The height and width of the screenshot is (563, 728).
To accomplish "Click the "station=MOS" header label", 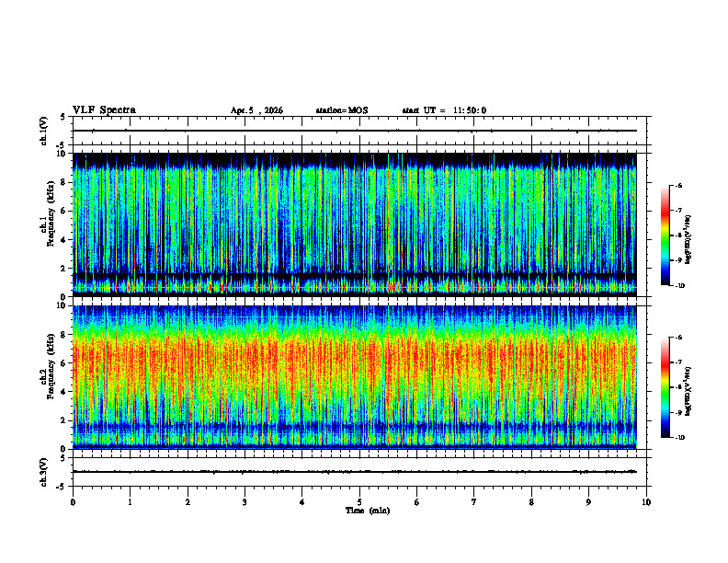I will point(342,110).
